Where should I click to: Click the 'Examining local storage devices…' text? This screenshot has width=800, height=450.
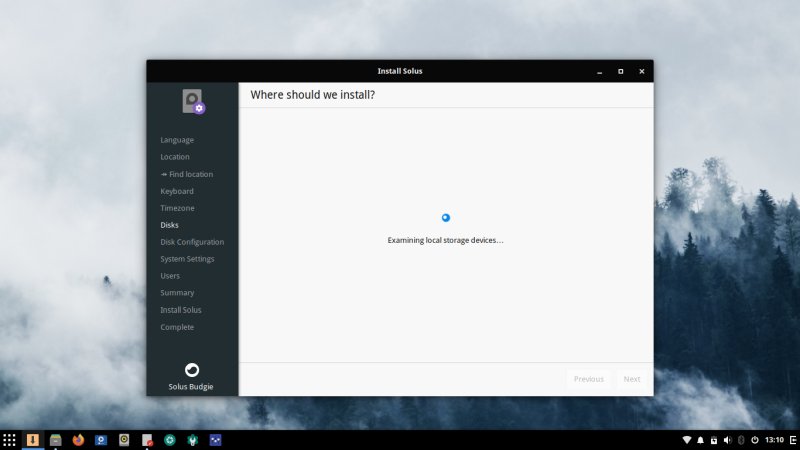[445, 240]
